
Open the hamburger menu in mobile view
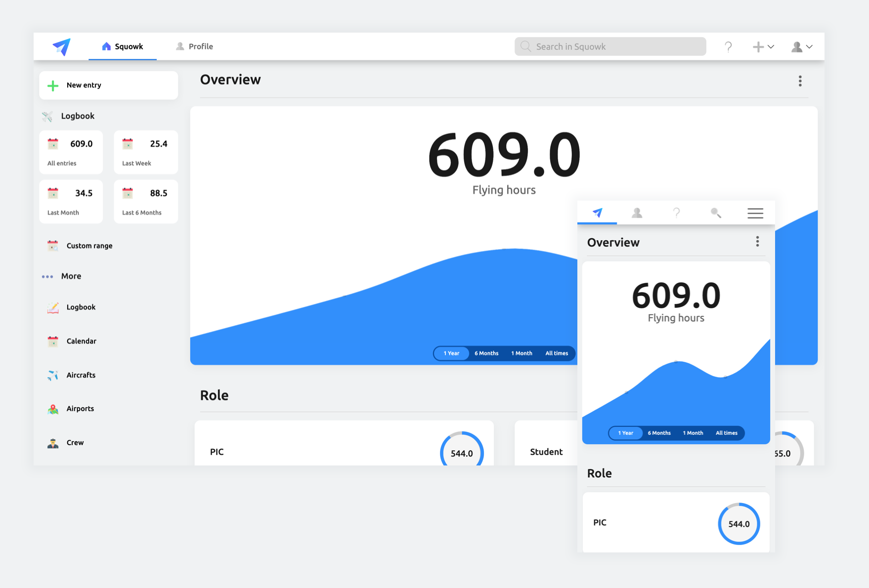755,213
